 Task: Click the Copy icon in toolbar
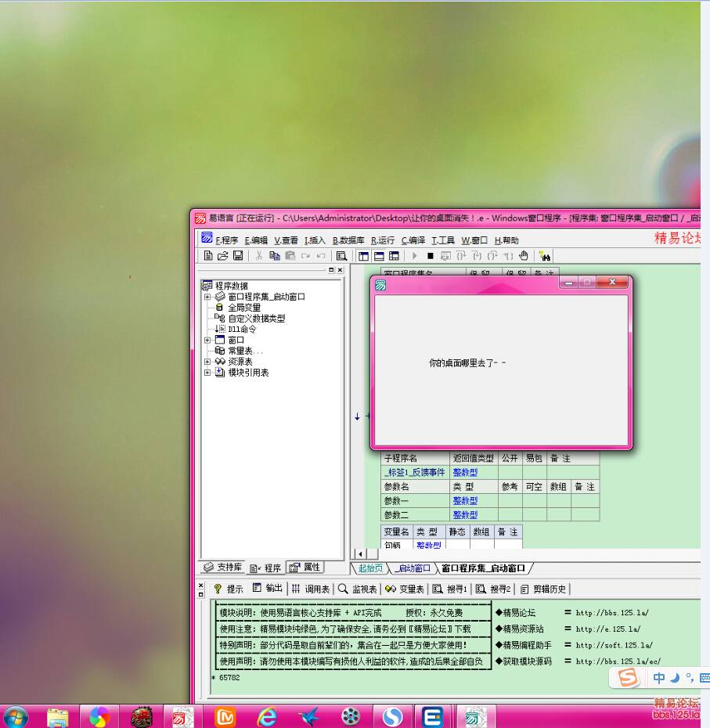[x=275, y=256]
